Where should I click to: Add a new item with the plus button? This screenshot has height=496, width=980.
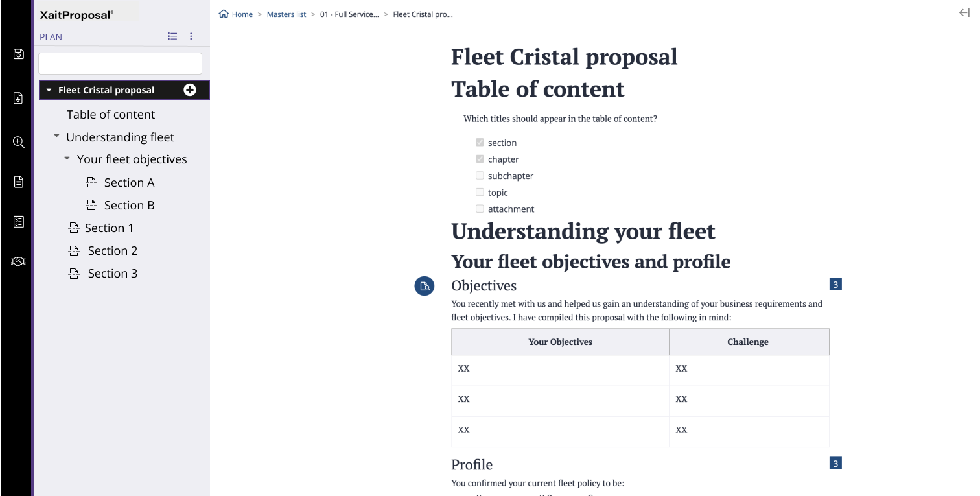189,89
